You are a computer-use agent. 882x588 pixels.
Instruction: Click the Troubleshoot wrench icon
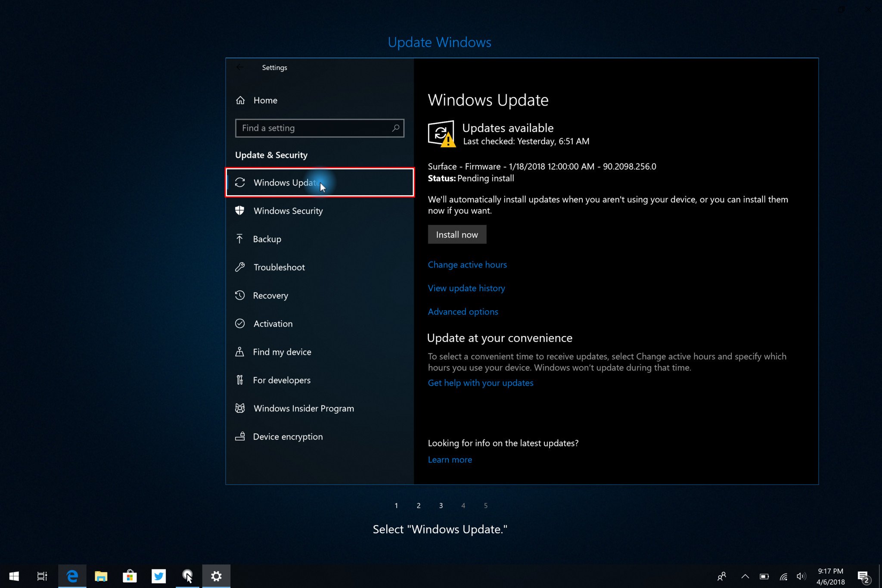point(240,267)
